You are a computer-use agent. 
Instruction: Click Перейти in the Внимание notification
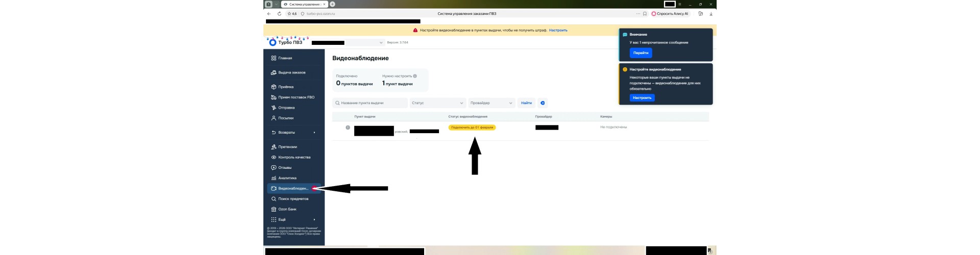641,53
